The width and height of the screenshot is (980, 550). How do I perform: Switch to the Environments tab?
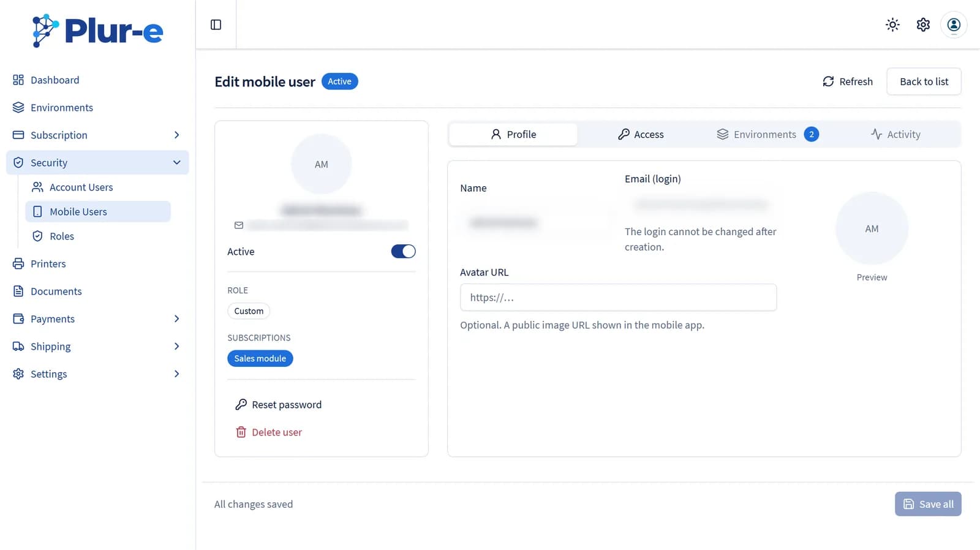tap(767, 134)
